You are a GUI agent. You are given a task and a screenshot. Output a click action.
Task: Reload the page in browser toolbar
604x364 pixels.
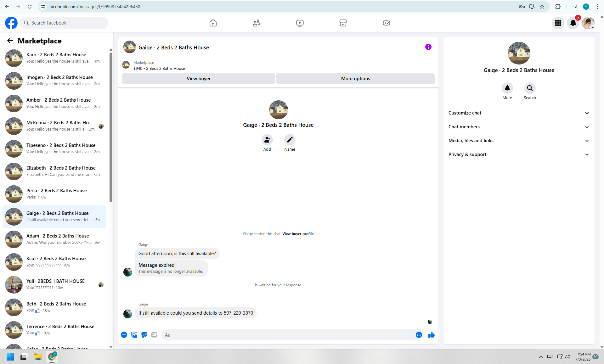[x=30, y=7]
